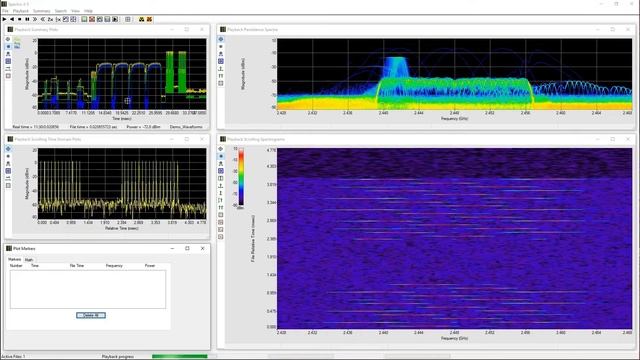
Task: Open the File menu
Action: tap(5, 11)
